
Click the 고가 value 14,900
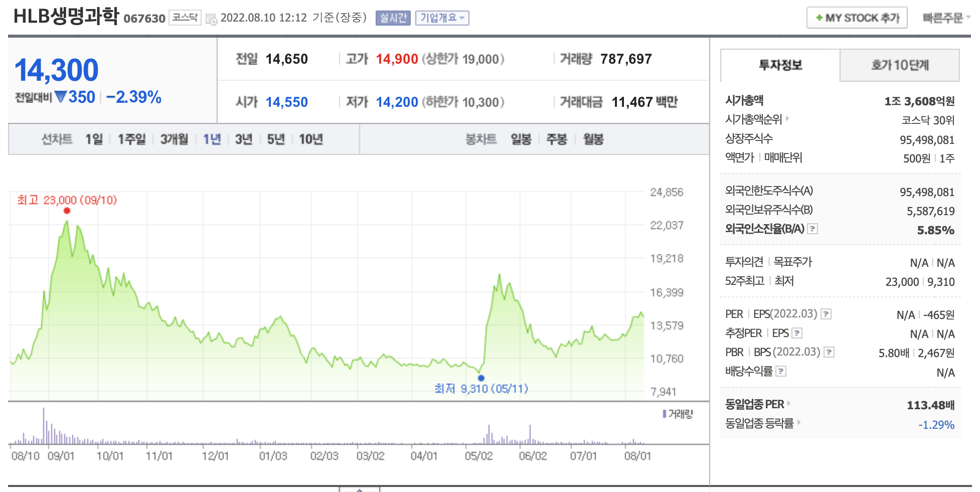click(x=397, y=59)
